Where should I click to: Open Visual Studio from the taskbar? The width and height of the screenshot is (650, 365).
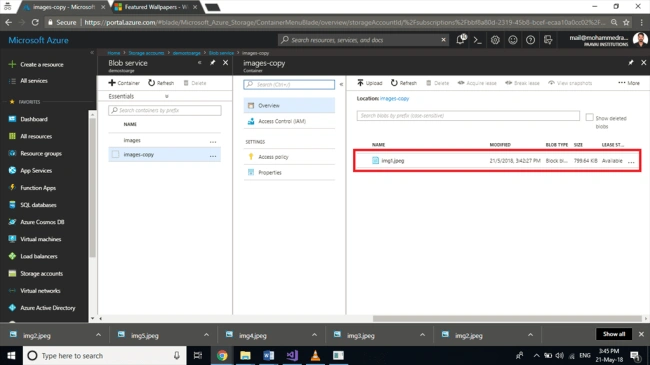tap(292, 355)
